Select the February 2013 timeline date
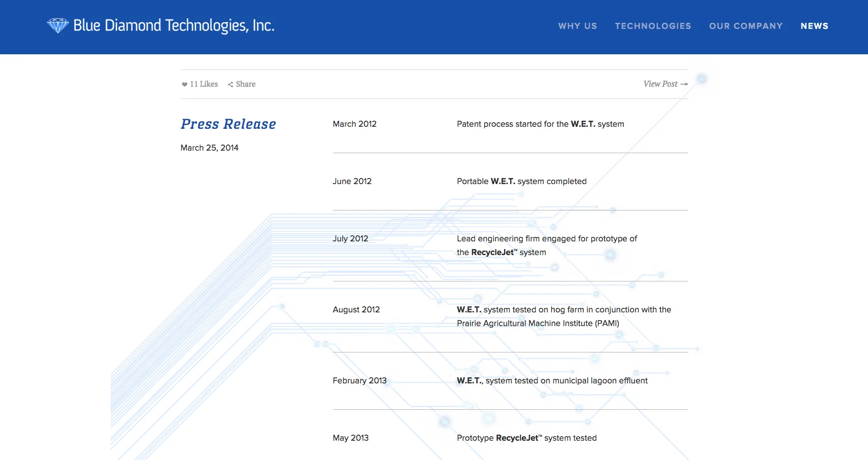Screen dimensions: 868x460 (359, 380)
